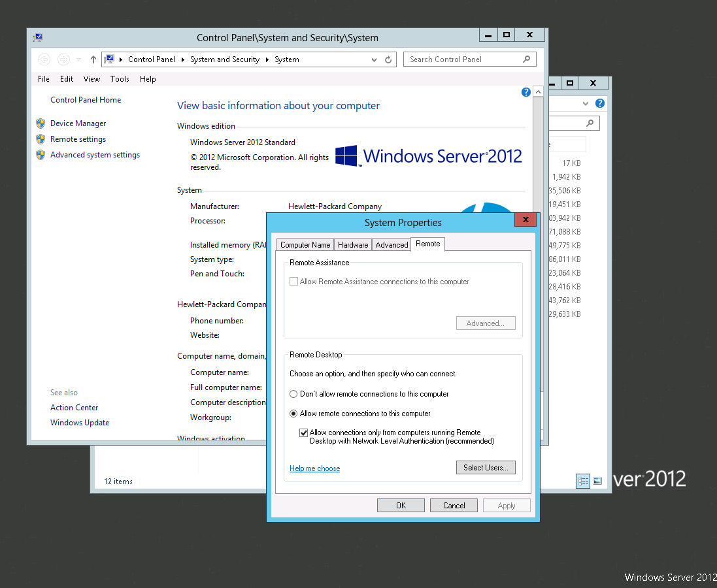Click the Remote Assistance Advanced button
Image resolution: width=717 pixels, height=588 pixels.
tap(486, 323)
